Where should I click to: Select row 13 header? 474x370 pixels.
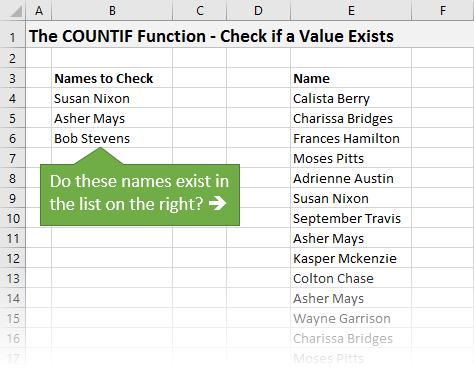click(x=13, y=278)
